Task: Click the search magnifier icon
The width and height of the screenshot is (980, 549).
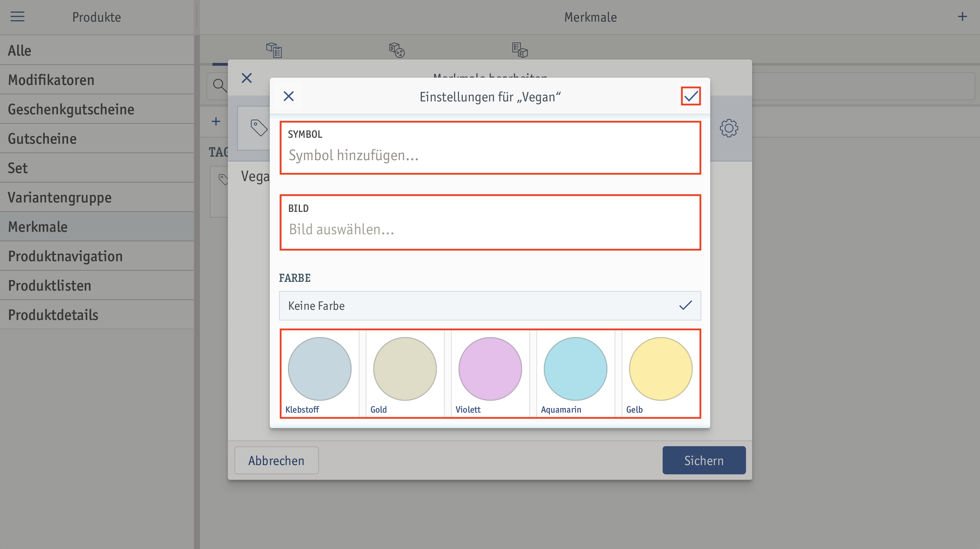Action: (219, 85)
